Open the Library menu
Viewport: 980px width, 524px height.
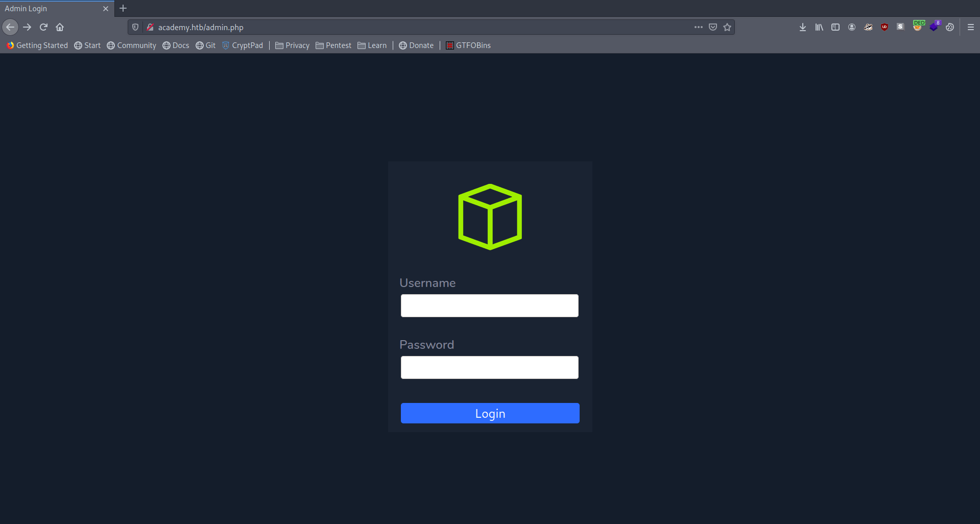[819, 27]
